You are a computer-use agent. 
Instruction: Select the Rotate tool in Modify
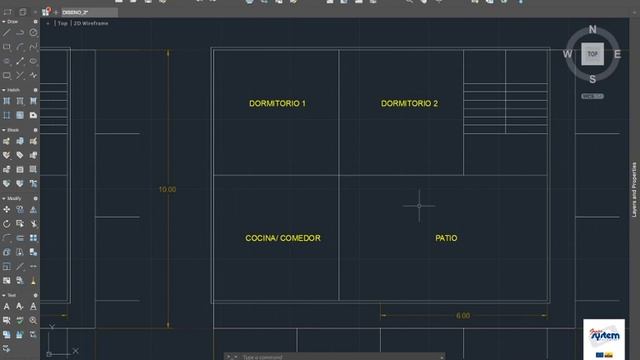coord(7,224)
